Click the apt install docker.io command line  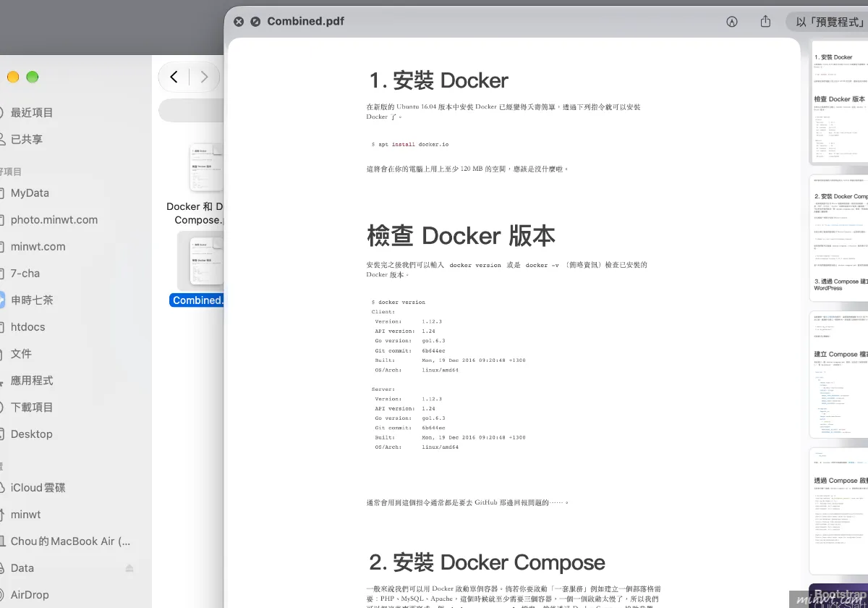(x=410, y=144)
